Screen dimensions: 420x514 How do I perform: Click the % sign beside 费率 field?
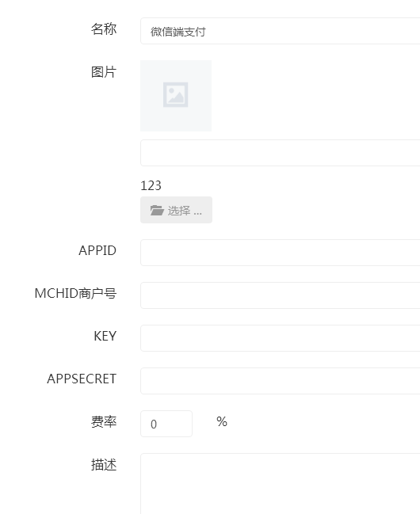(222, 421)
